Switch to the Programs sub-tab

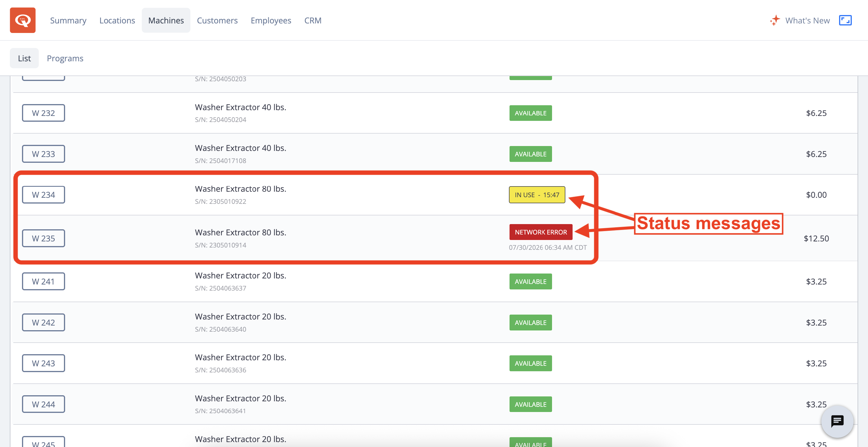tap(65, 58)
